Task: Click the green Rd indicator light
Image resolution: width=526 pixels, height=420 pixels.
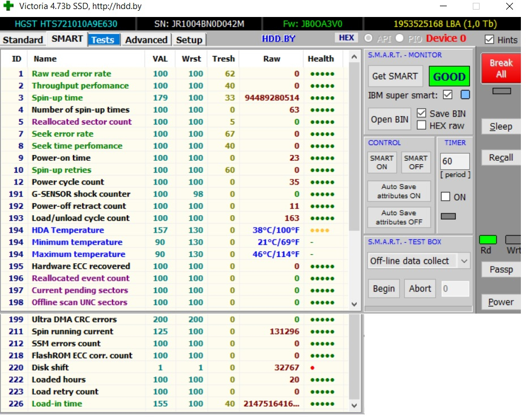Action: pos(487,239)
